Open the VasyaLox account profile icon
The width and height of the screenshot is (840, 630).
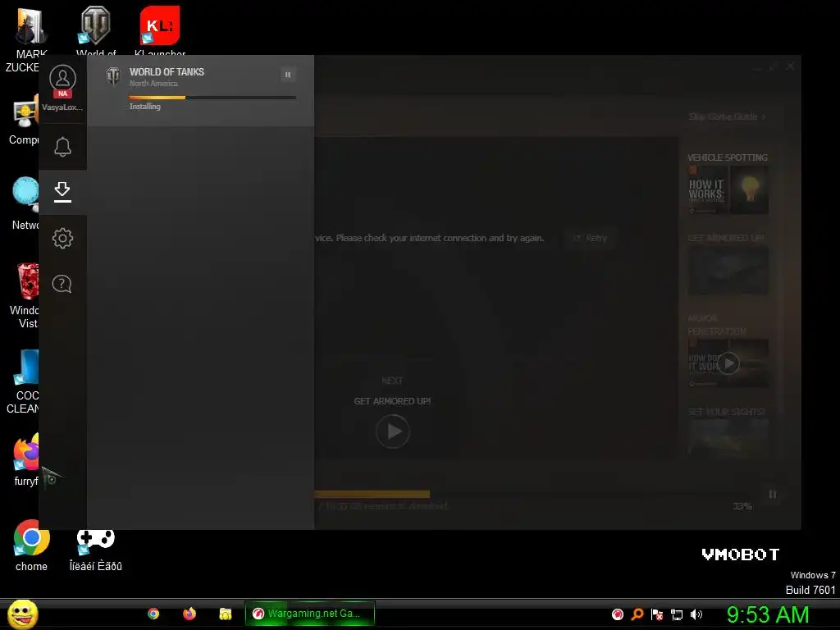click(62, 78)
